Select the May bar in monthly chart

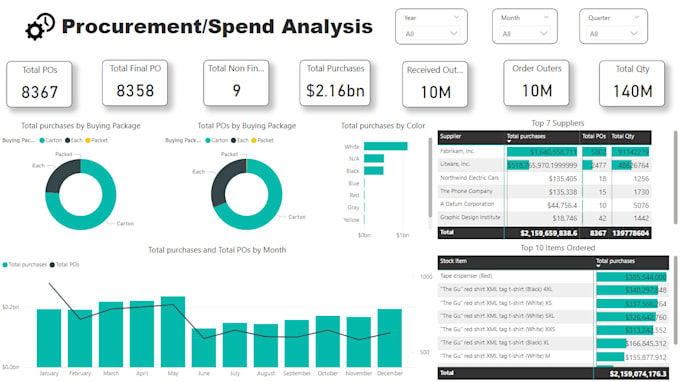pos(173,332)
